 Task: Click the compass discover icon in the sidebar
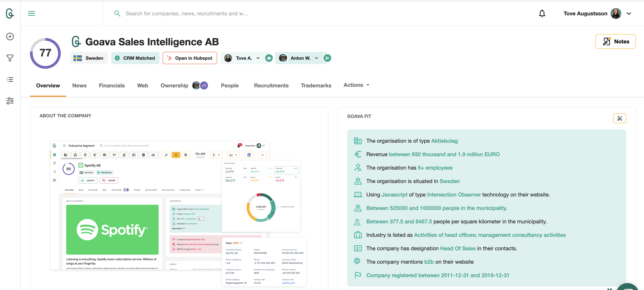pyautogui.click(x=10, y=36)
